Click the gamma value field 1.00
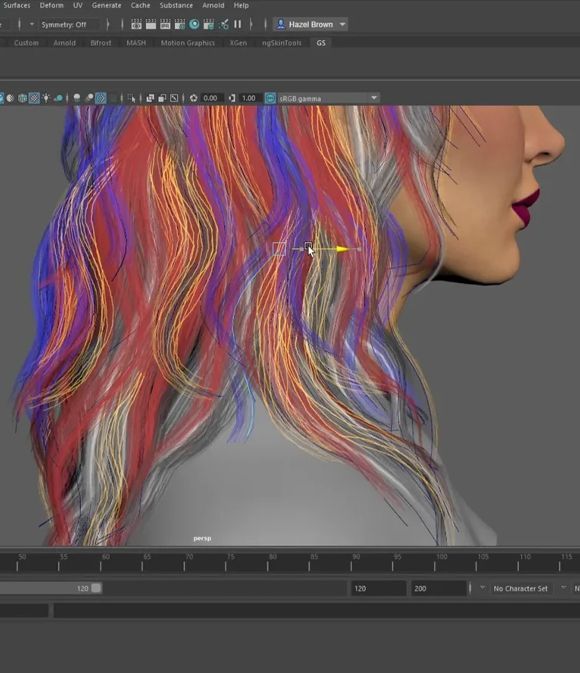 pyautogui.click(x=249, y=98)
